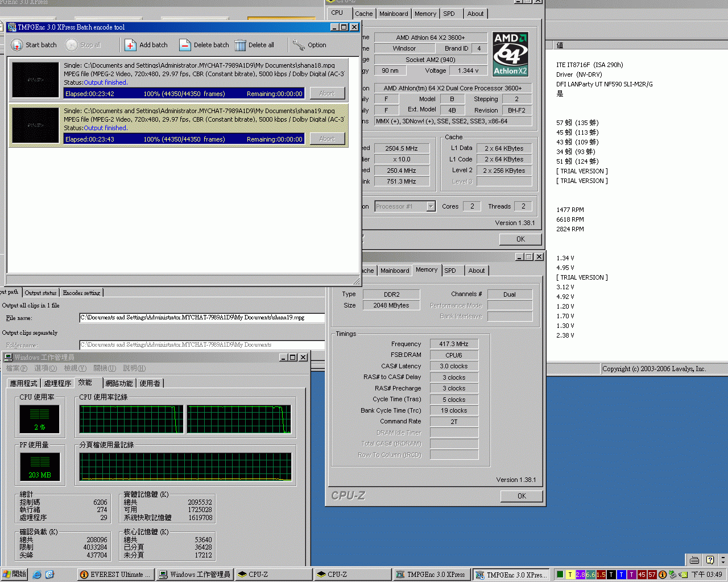728x582 pixels.
Task: Click the green Task Manager CPU tray icon
Action: click(560, 575)
